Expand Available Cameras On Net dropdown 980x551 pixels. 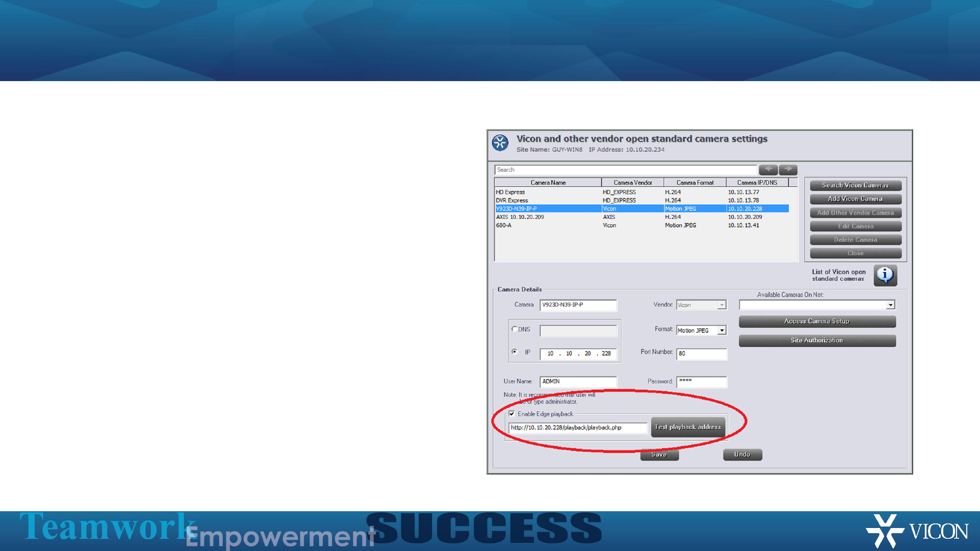(890, 305)
